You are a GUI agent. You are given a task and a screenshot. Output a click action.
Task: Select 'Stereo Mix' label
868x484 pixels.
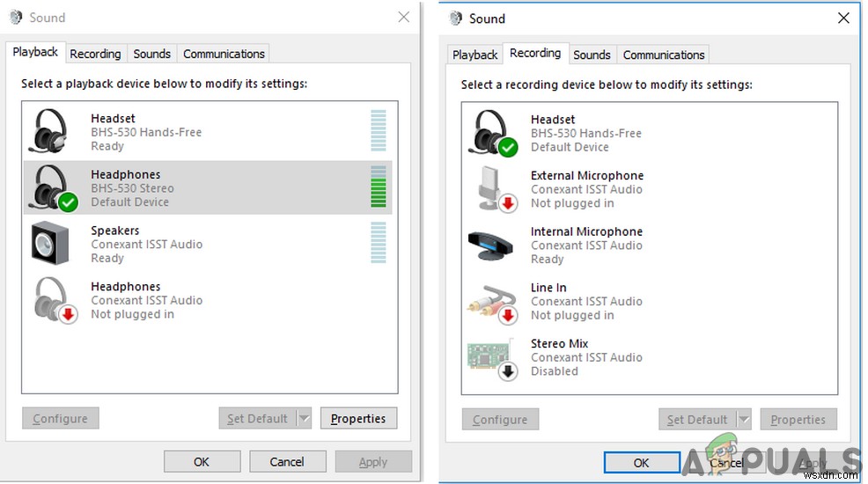click(560, 343)
